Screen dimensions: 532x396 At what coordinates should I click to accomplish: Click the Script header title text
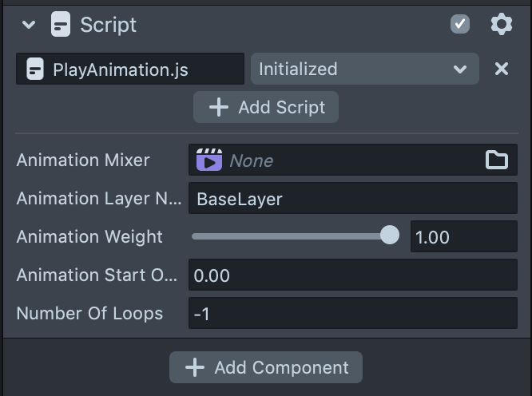pos(109,25)
